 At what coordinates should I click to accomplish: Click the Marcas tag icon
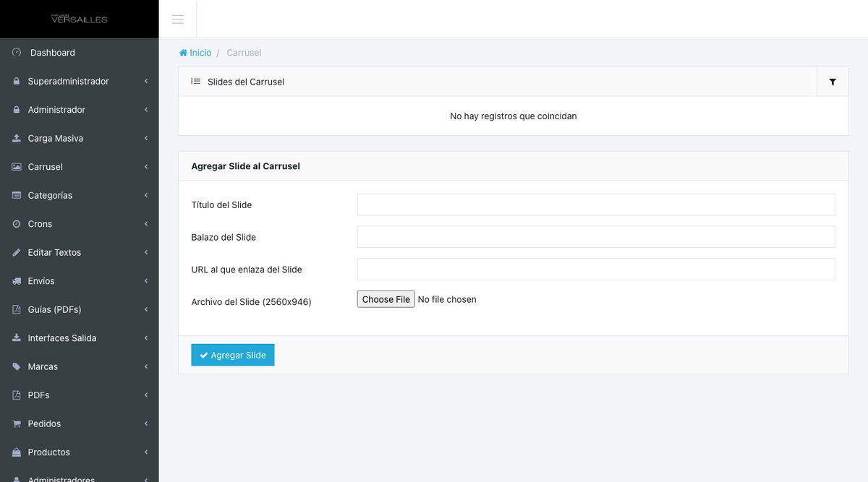click(x=17, y=366)
